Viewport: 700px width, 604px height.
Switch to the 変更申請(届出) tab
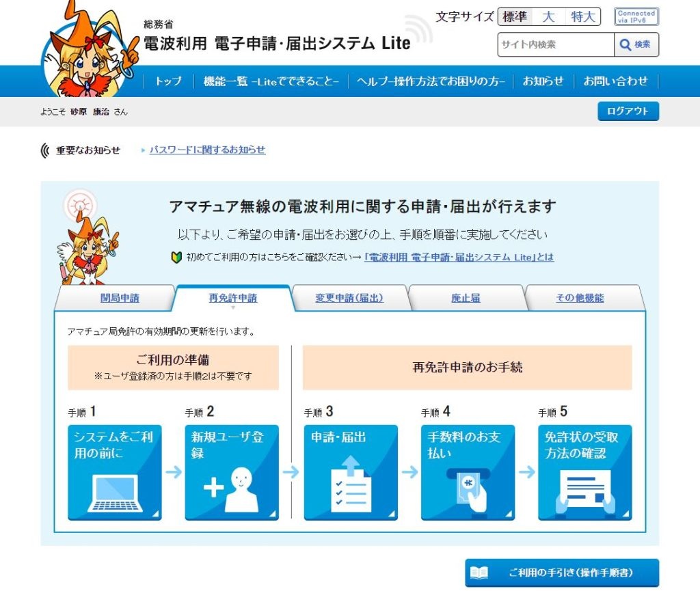point(349,298)
